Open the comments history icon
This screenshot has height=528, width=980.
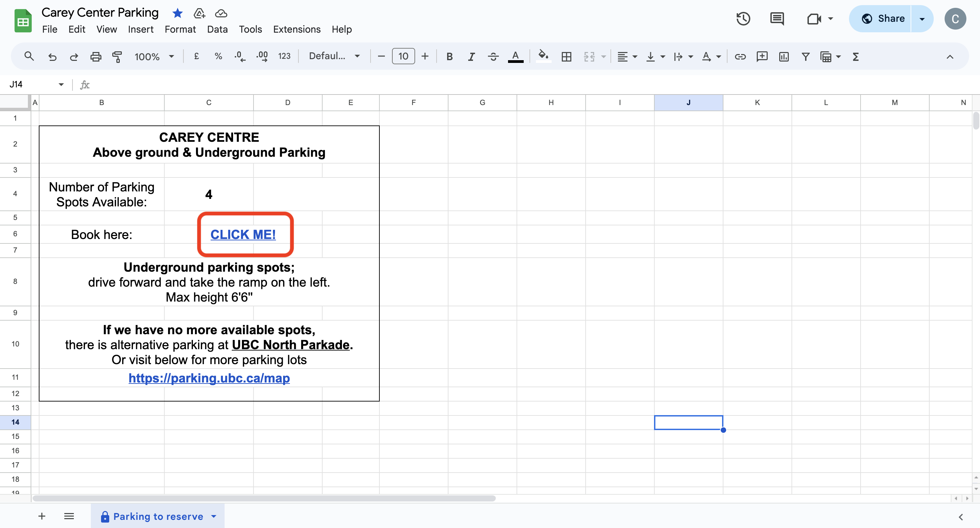pos(777,19)
